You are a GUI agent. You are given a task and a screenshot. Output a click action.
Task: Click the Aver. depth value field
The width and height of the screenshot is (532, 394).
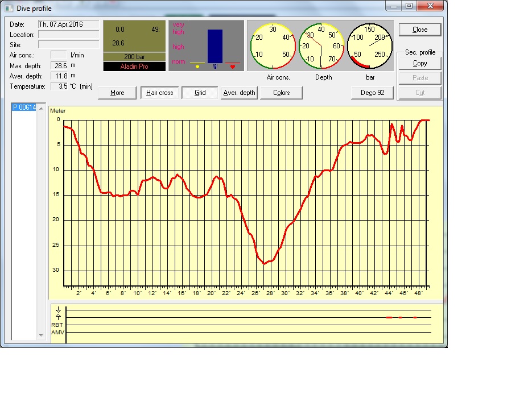click(59, 76)
